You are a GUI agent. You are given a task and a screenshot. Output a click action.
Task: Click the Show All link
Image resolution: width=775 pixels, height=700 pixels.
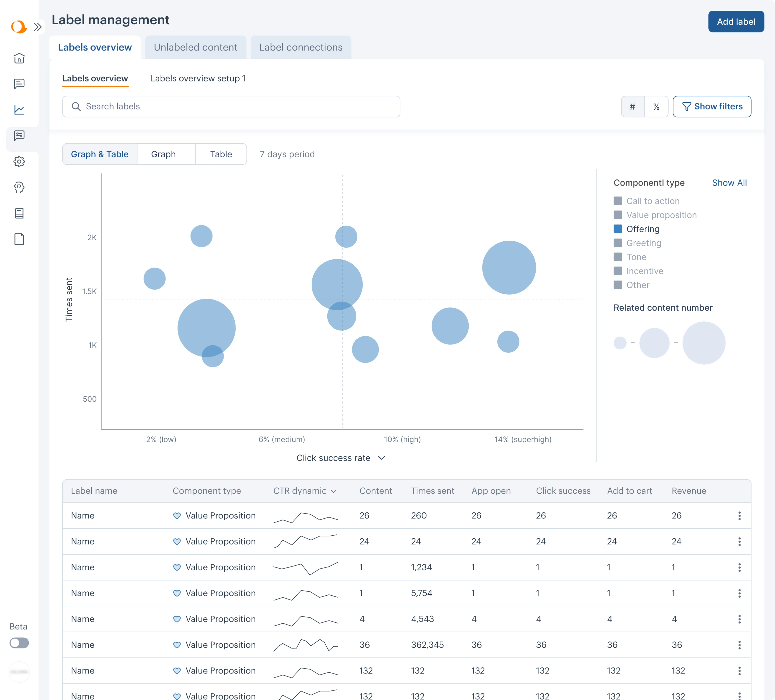pyautogui.click(x=729, y=183)
